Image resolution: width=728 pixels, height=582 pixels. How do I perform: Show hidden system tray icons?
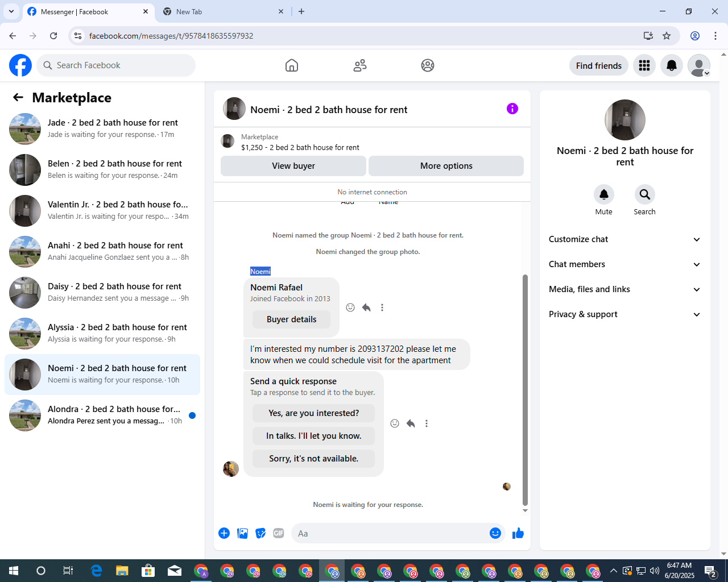(613, 571)
